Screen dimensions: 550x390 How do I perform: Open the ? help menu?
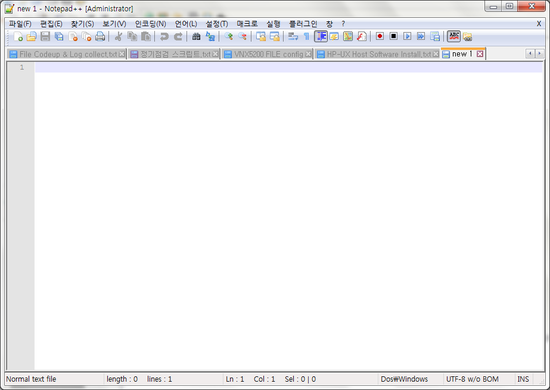click(343, 24)
